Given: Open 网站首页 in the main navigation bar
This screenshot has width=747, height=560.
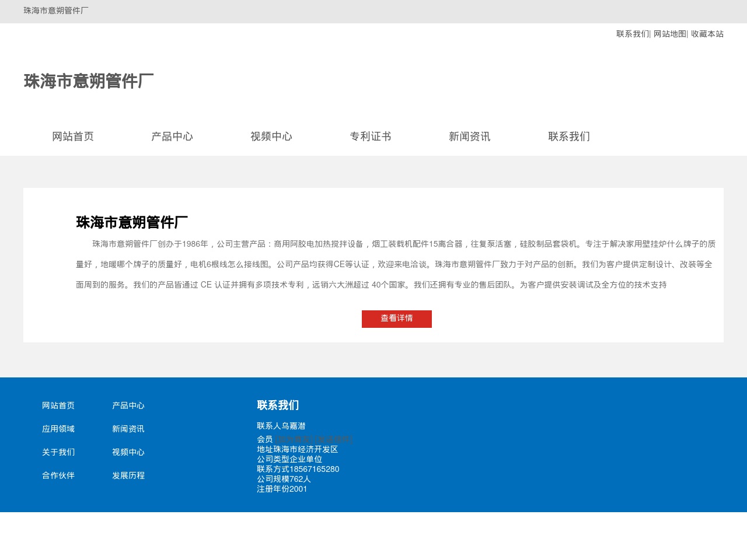Looking at the screenshot, I should [x=73, y=136].
